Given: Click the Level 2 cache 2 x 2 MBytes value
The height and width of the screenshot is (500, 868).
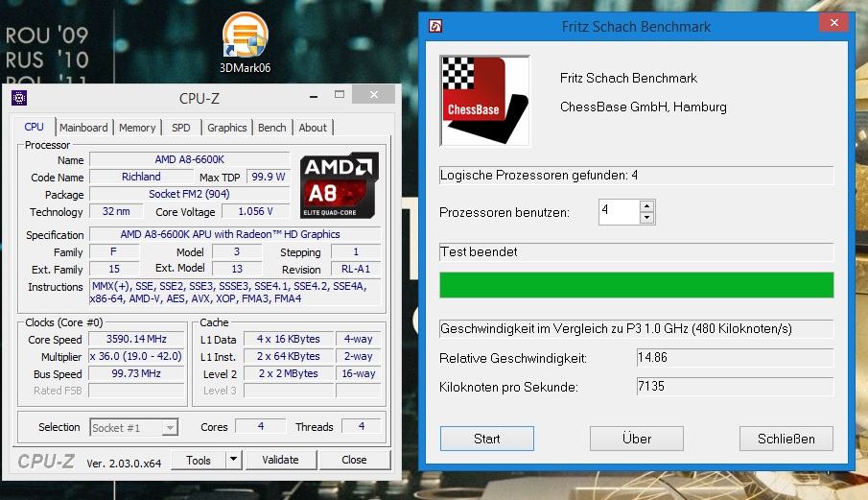Looking at the screenshot, I should [289, 373].
